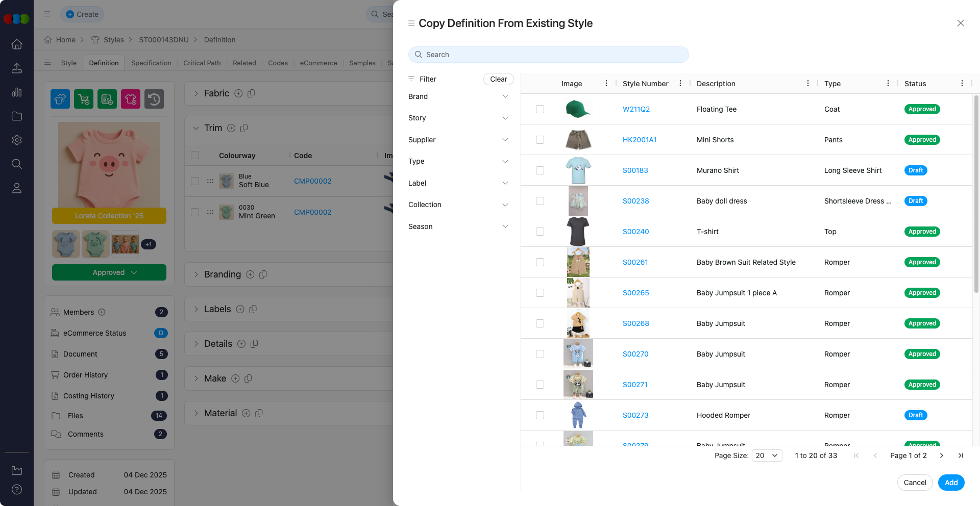Open style link S00273 Hooded Romper
The image size is (980, 506).
click(x=635, y=415)
